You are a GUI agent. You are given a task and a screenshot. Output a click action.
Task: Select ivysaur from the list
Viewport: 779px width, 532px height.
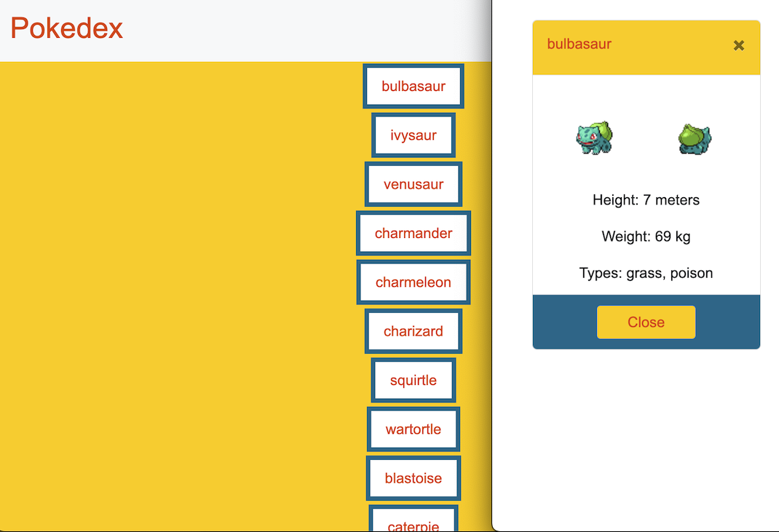pos(414,135)
